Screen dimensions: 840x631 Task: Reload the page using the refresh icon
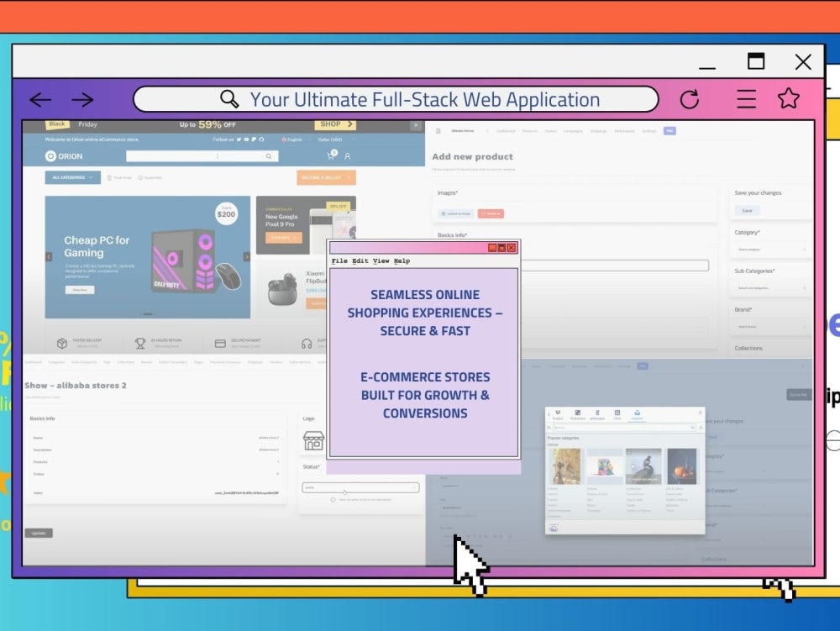click(690, 99)
